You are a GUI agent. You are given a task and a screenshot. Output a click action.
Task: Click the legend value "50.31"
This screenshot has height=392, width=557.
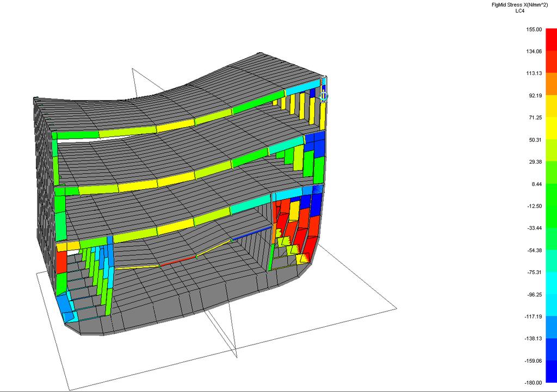point(535,140)
